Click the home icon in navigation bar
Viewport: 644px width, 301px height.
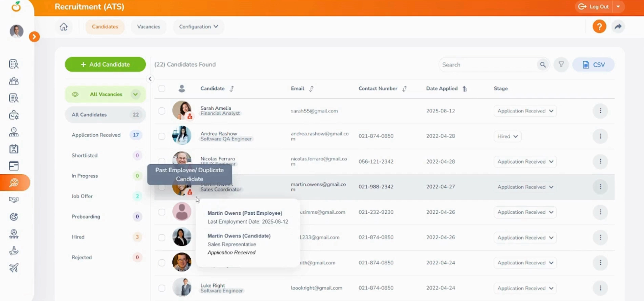(x=63, y=27)
